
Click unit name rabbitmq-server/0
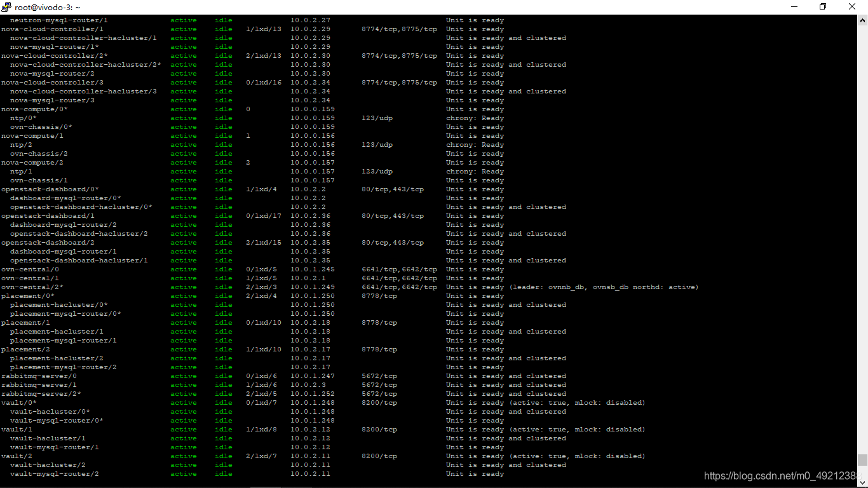tap(39, 376)
